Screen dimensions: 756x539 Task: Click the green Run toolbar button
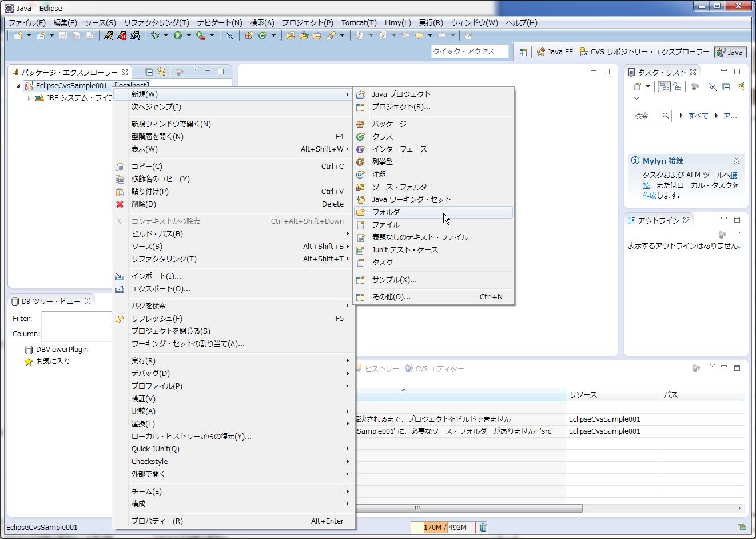click(178, 35)
